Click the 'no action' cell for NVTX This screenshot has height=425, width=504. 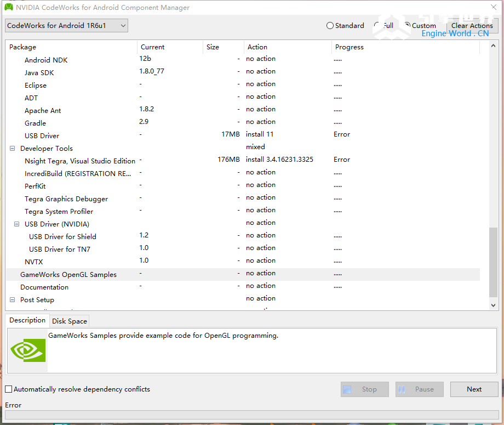pyautogui.click(x=261, y=260)
